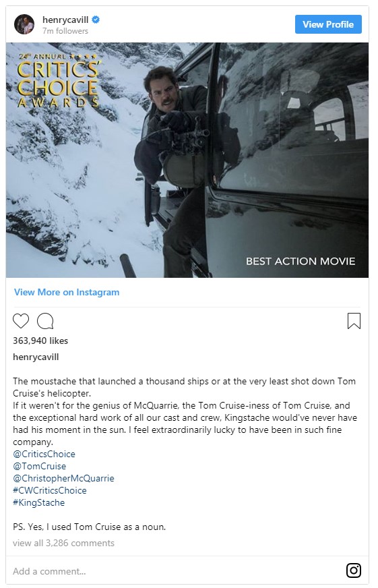Open the @TomCruise mention
Viewport: 378px width, 588px height.
tap(39, 466)
